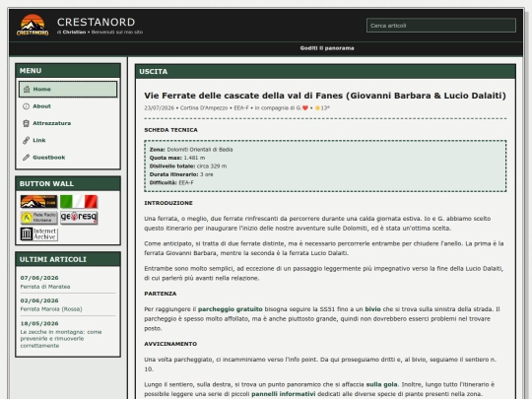
Task: Follow the bivio link
Action: [372, 309]
